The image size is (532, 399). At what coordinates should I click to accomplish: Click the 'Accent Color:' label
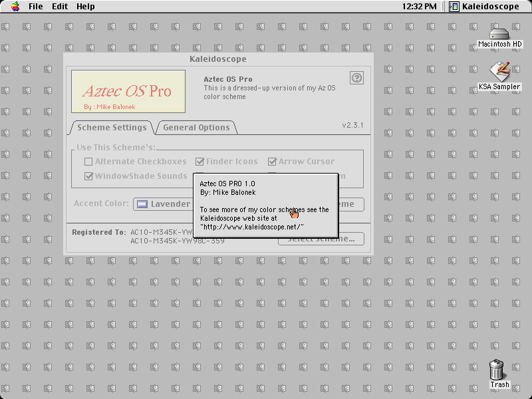coord(102,203)
